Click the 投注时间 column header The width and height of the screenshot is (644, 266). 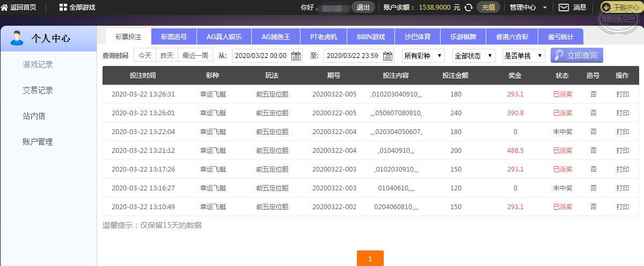coord(143,76)
